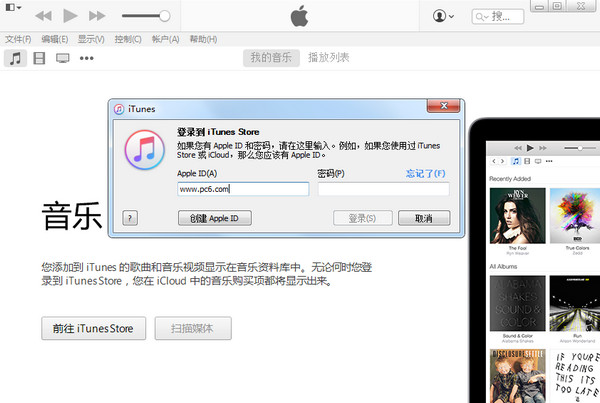Screen dimensions: 600x403
Task: Click the help question mark button
Action: 131,218
